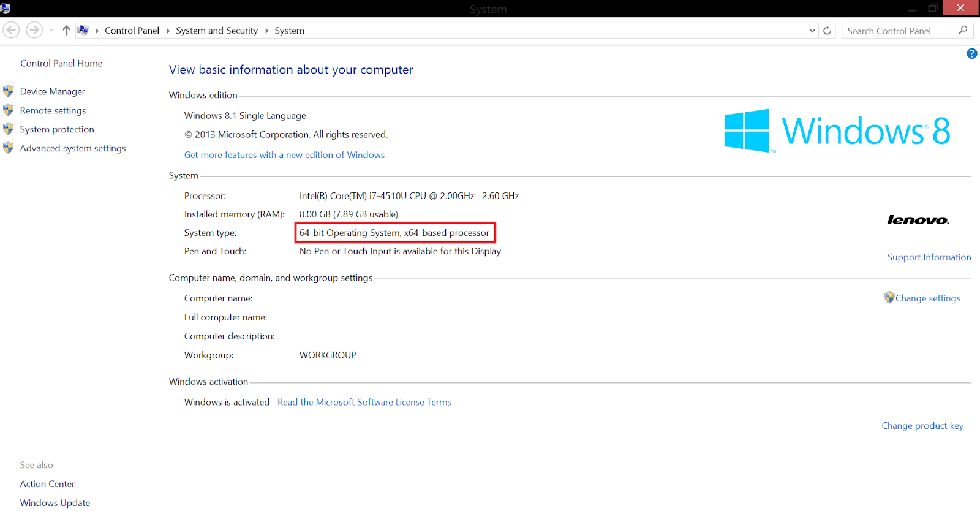Open help with the question mark icon

972,54
